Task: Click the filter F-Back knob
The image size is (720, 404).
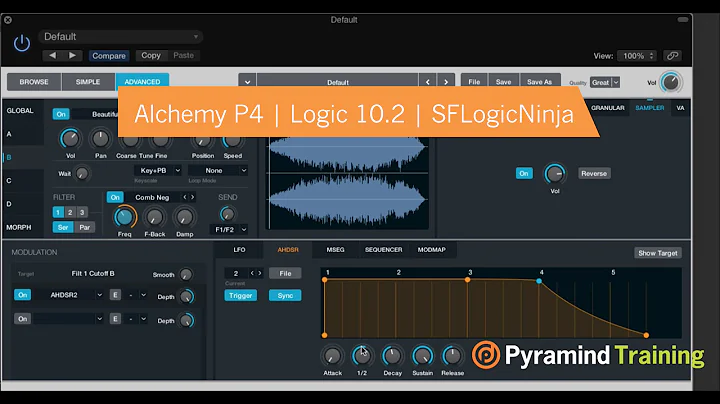Action: [155, 217]
